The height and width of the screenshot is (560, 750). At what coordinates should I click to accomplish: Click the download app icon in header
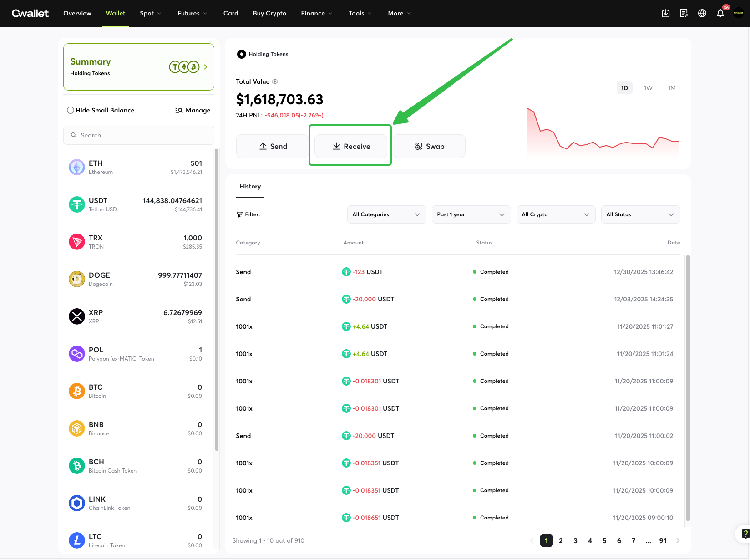pyautogui.click(x=666, y=13)
